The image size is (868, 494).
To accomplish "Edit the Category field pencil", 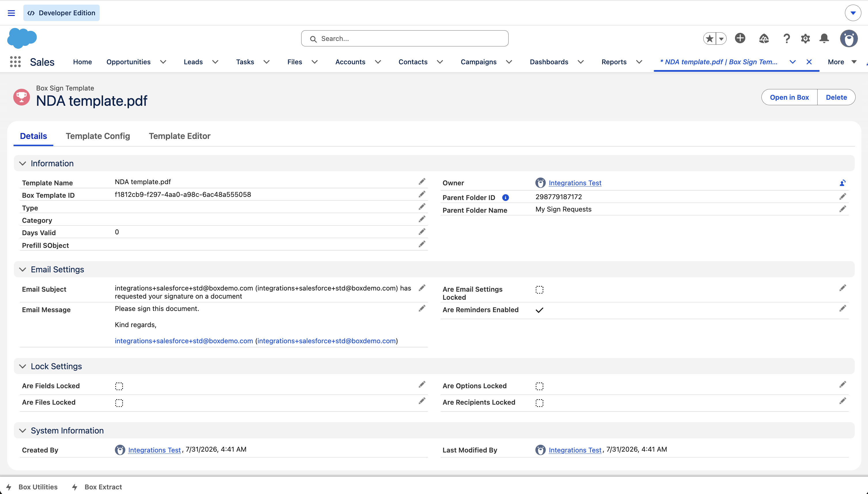I will pos(422,219).
